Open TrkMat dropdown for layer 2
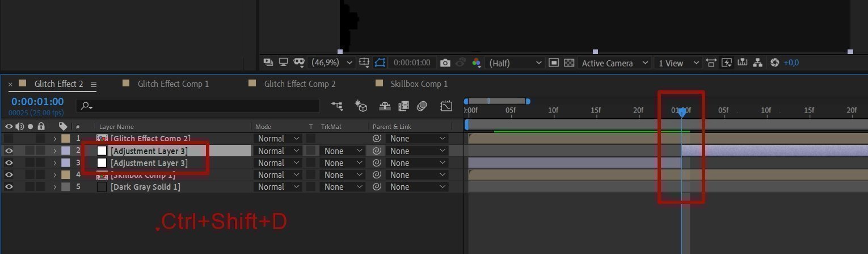The width and height of the screenshot is (868, 254). pyautogui.click(x=343, y=151)
